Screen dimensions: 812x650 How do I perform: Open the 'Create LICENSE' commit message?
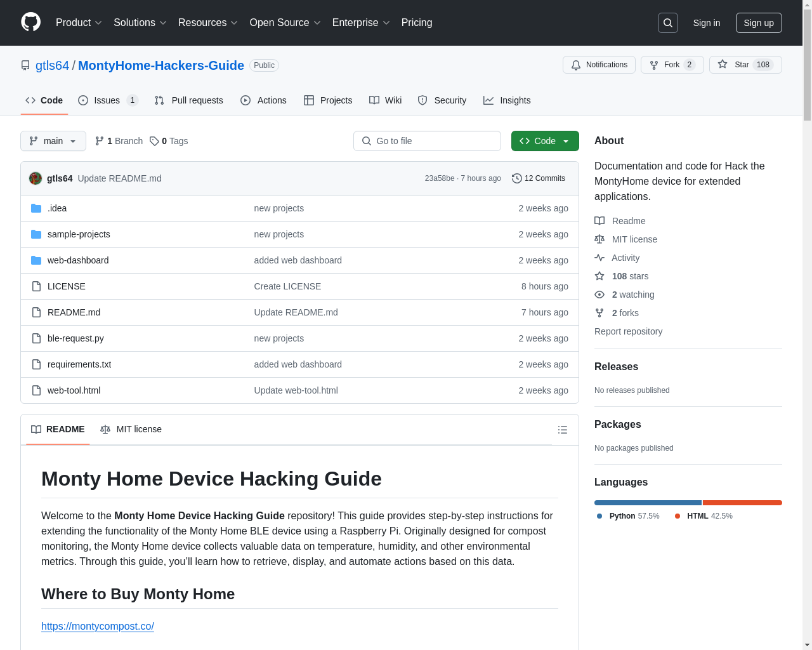point(287,286)
